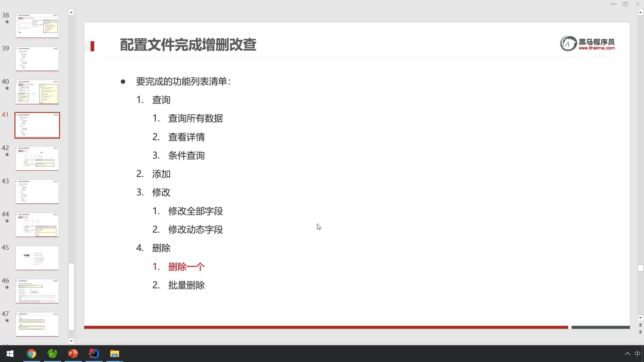Open File Explorer from the taskbar

tap(115, 354)
